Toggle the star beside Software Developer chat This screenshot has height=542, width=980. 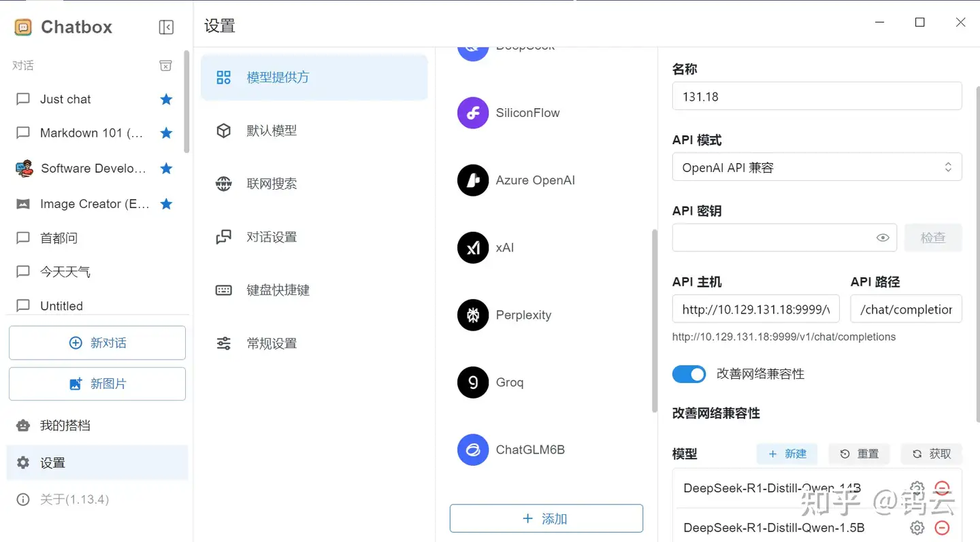[166, 169]
